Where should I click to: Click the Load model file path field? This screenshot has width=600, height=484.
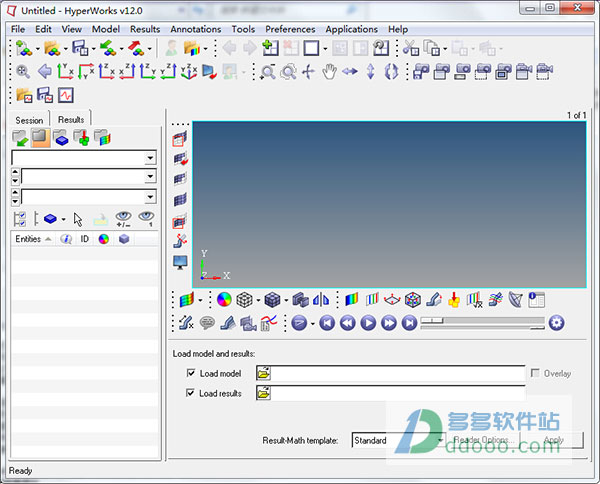coord(398,373)
